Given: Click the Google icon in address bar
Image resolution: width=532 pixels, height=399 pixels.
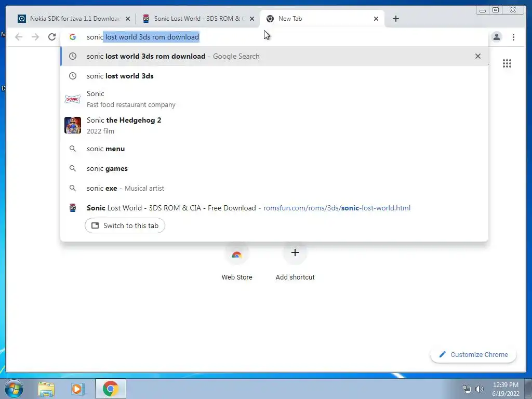Looking at the screenshot, I should tap(73, 37).
